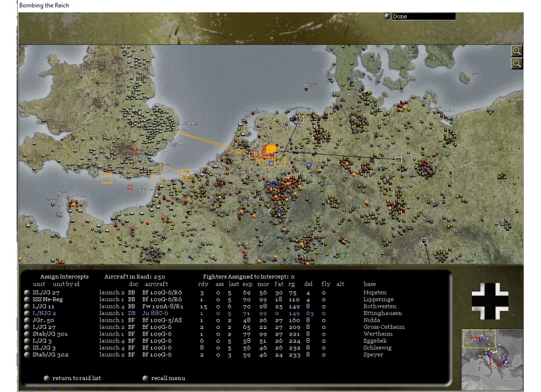Image resolution: width=541 pixels, height=392 pixels.
Task: Click launch 4 on I./JG 11 row
Action: (112, 306)
